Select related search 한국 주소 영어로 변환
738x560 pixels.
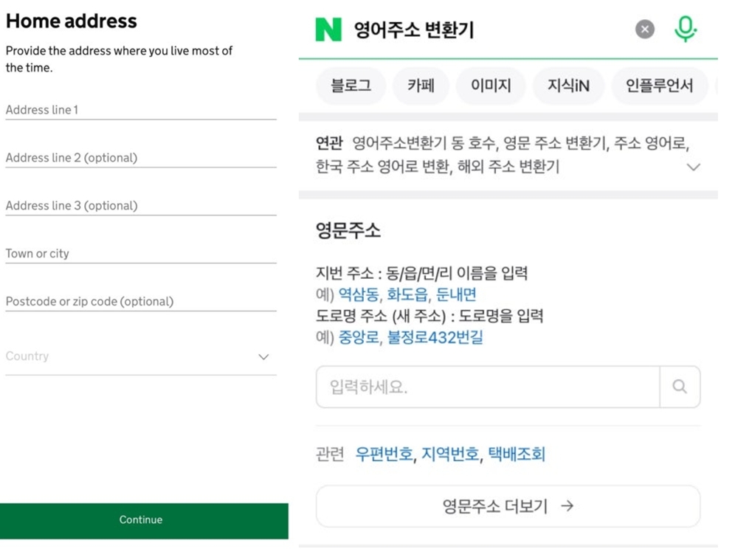pyautogui.click(x=382, y=167)
